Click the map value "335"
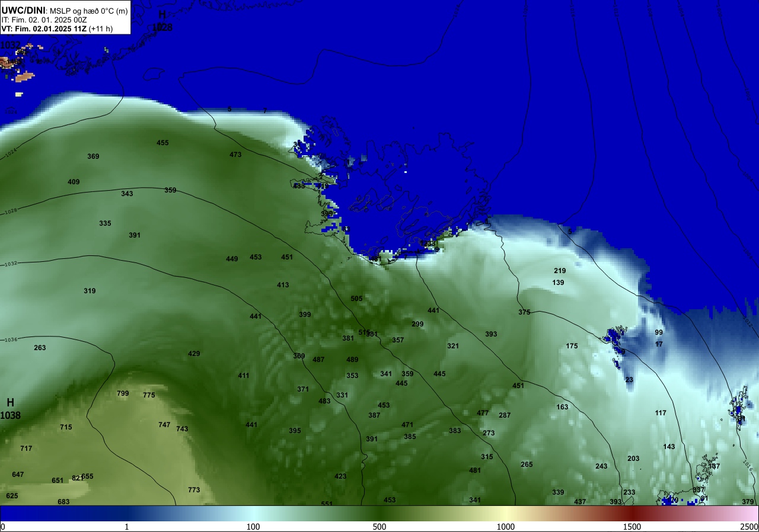The width and height of the screenshot is (759, 532). (105, 223)
